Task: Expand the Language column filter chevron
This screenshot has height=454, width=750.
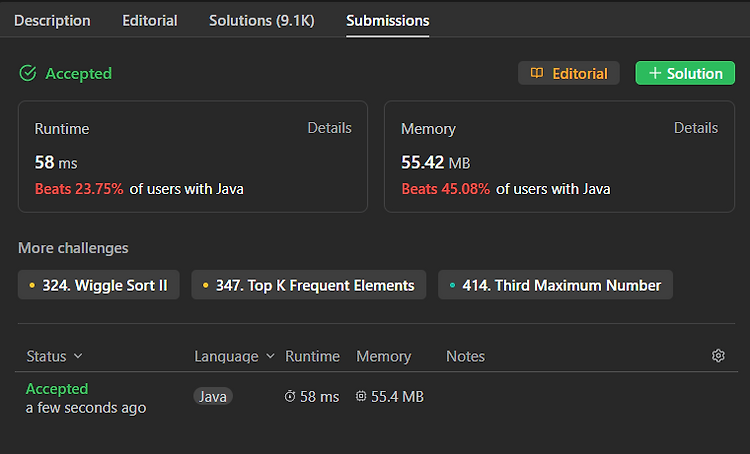Action: [x=270, y=356]
